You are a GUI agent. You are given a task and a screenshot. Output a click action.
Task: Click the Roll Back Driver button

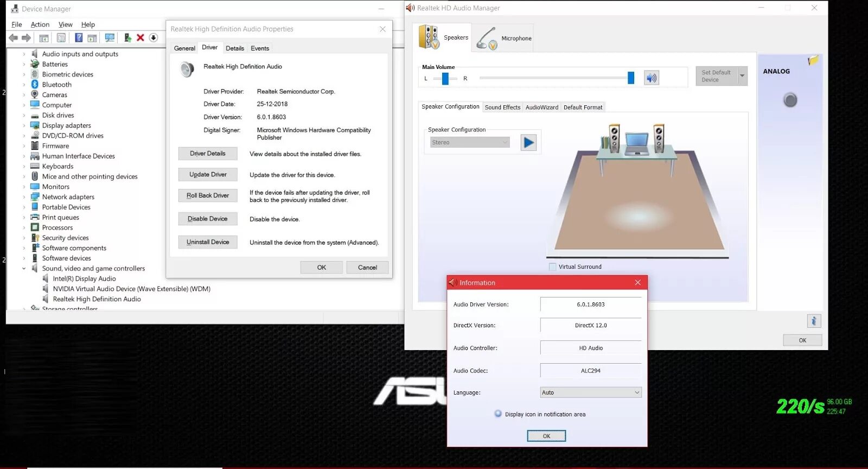[208, 195]
